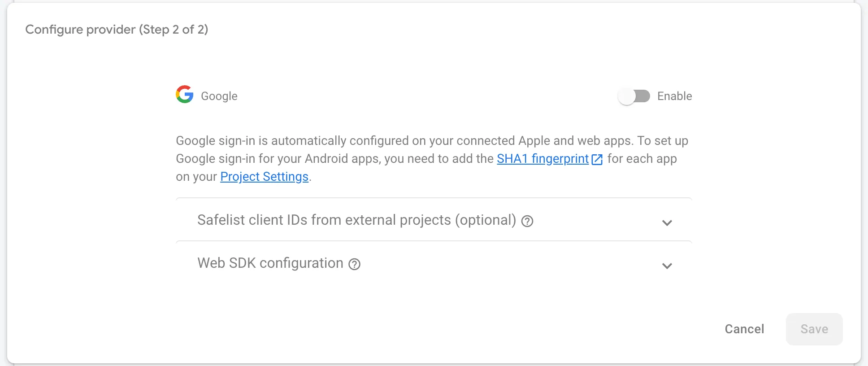Click the external link icon beside SHA1 fingerprint
Image resolution: width=868 pixels, height=366 pixels.
597,159
